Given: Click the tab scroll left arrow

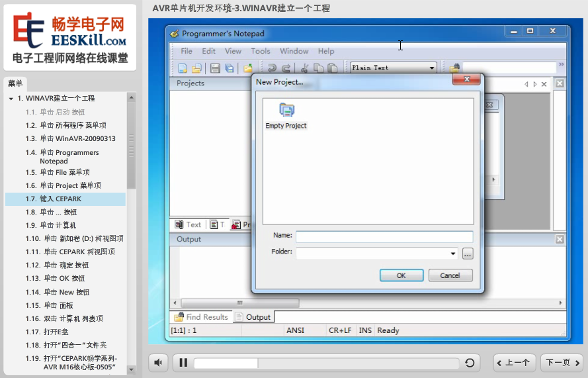Looking at the screenshot, I should tap(526, 84).
